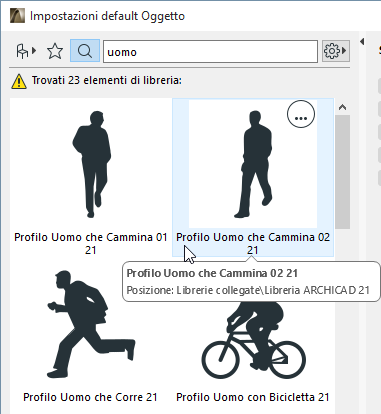Click label "Profilo Uomo che Corre 21"
This screenshot has height=414, width=381.
point(90,397)
